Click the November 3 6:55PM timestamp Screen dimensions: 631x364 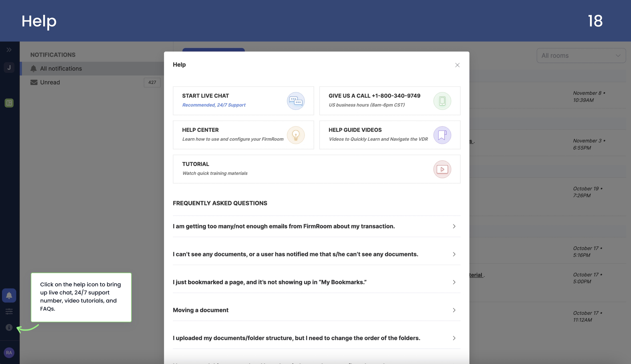(589, 144)
